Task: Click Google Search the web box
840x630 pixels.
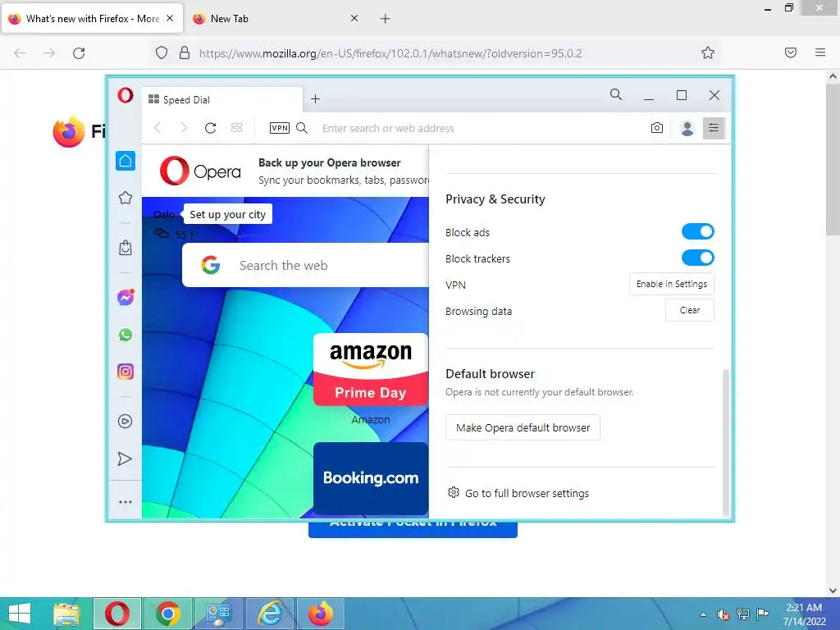Action: click(305, 265)
